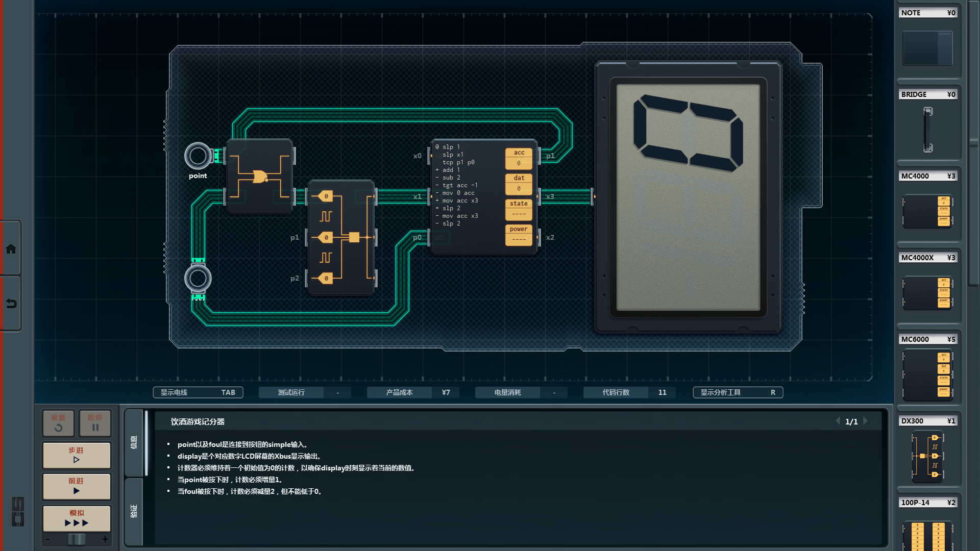Click the back arrow icon on sidebar
Screen dimensions: 980x551
point(11,304)
